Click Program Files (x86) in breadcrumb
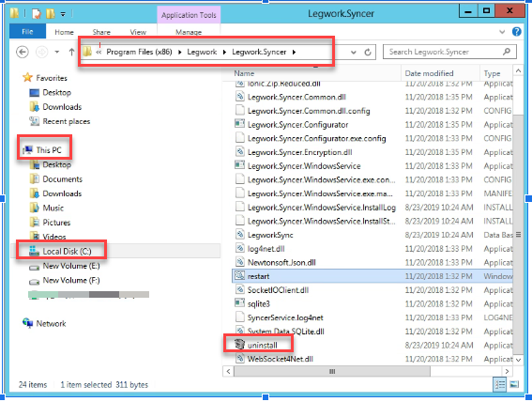532x402 pixels. click(x=139, y=52)
